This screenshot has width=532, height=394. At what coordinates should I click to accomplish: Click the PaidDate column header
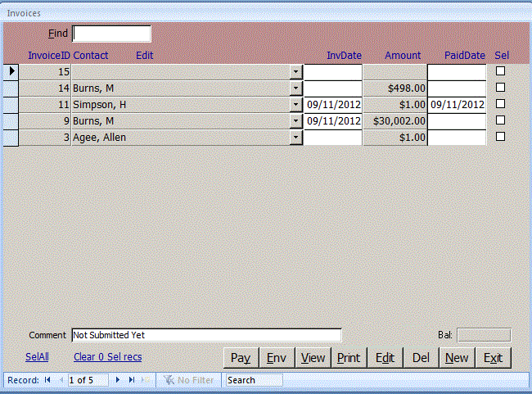(465, 56)
